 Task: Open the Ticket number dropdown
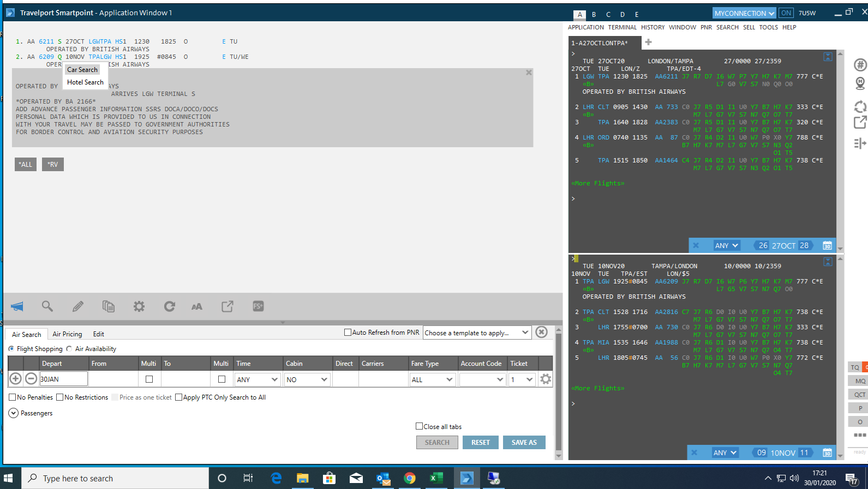tap(522, 379)
